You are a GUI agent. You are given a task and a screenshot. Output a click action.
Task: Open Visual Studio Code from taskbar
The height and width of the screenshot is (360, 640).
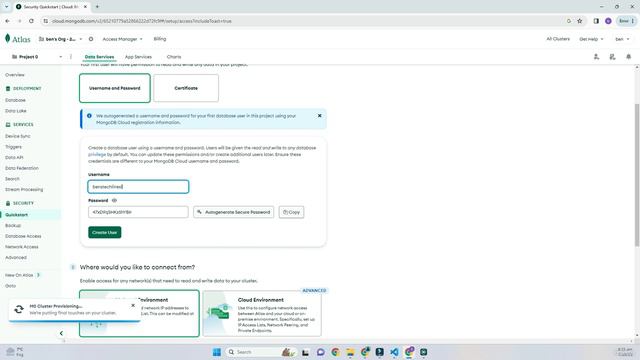394,352
